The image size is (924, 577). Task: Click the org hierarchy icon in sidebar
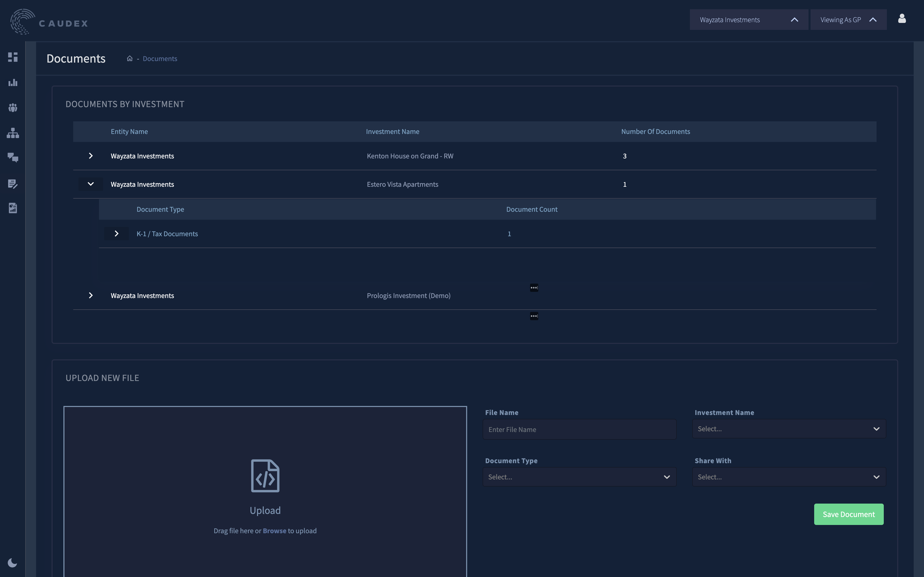tap(13, 133)
